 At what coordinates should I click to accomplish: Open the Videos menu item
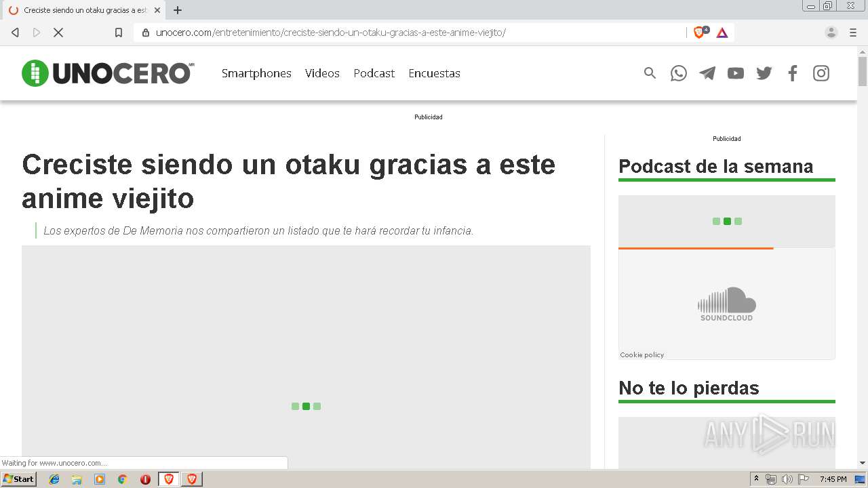pos(322,73)
